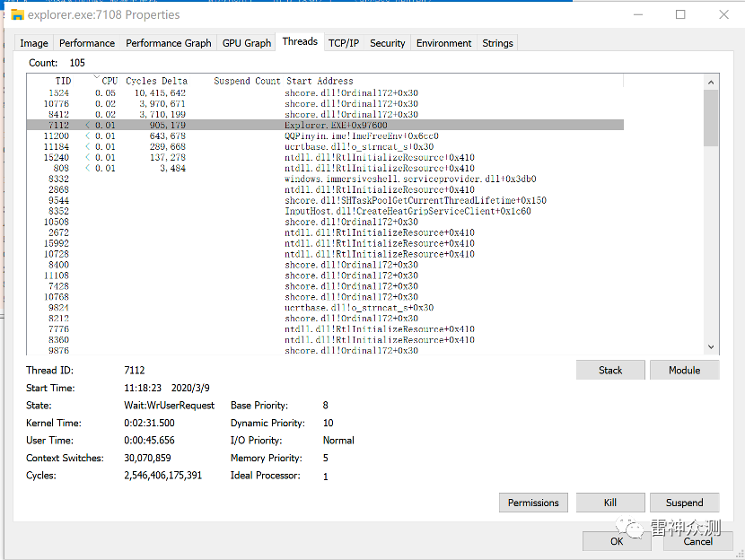Sort by Suspend Count column header
The image size is (745, 560).
247,81
